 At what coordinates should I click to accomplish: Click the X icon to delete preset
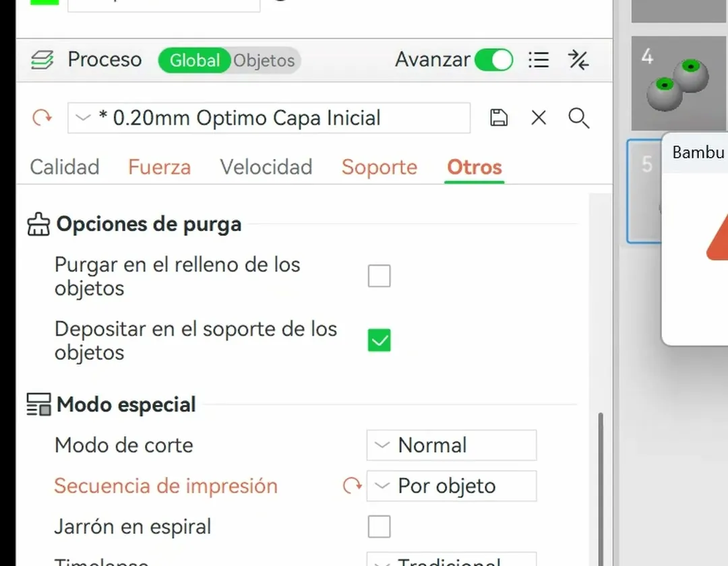pos(539,117)
